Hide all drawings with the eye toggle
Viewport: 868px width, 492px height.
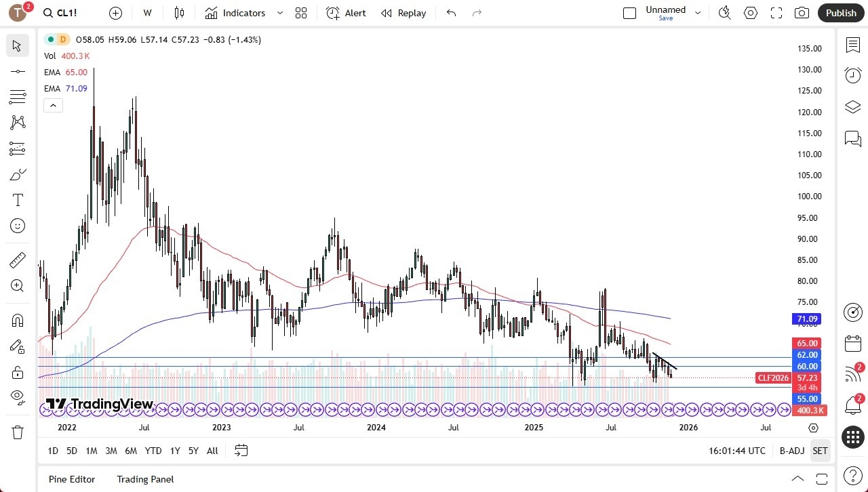(x=17, y=398)
